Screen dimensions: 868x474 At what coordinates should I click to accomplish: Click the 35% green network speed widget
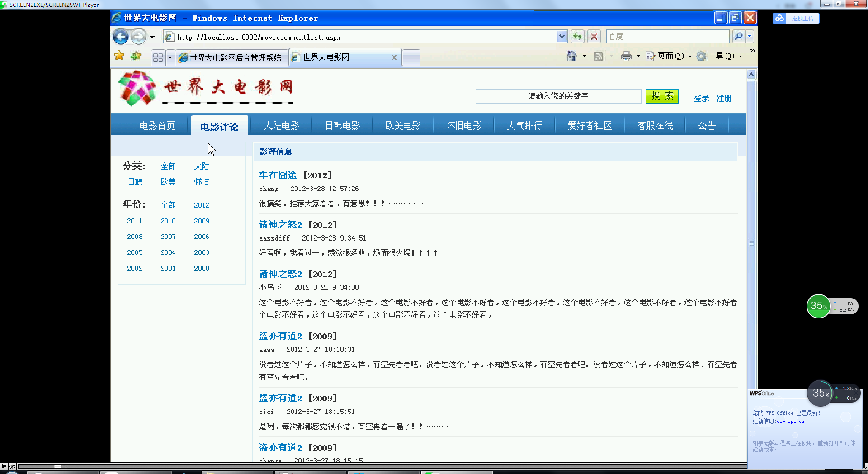pyautogui.click(x=819, y=306)
